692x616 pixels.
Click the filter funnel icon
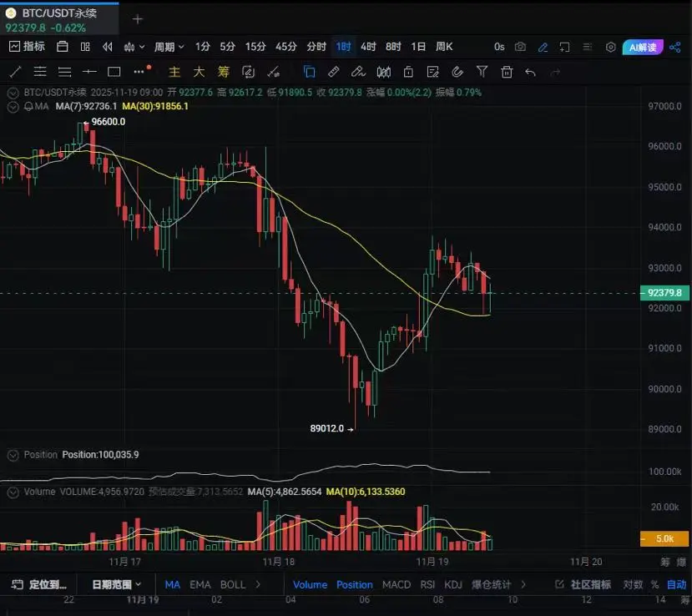click(482, 72)
